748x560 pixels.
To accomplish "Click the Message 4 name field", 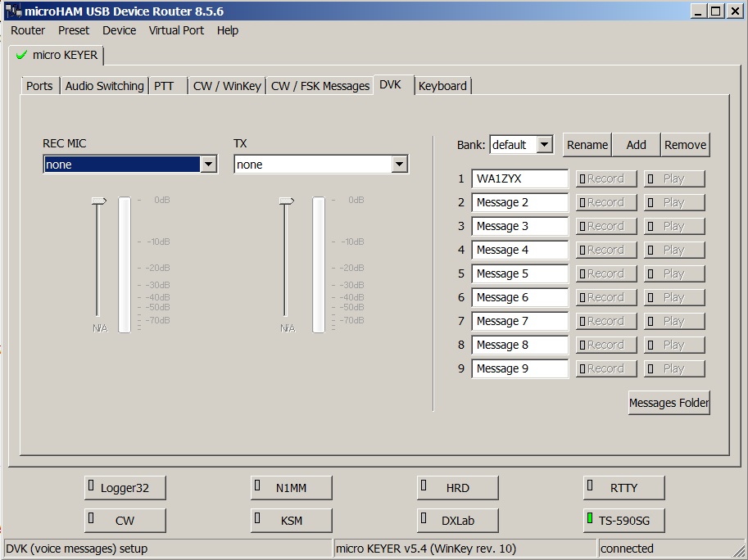I will 519,250.
